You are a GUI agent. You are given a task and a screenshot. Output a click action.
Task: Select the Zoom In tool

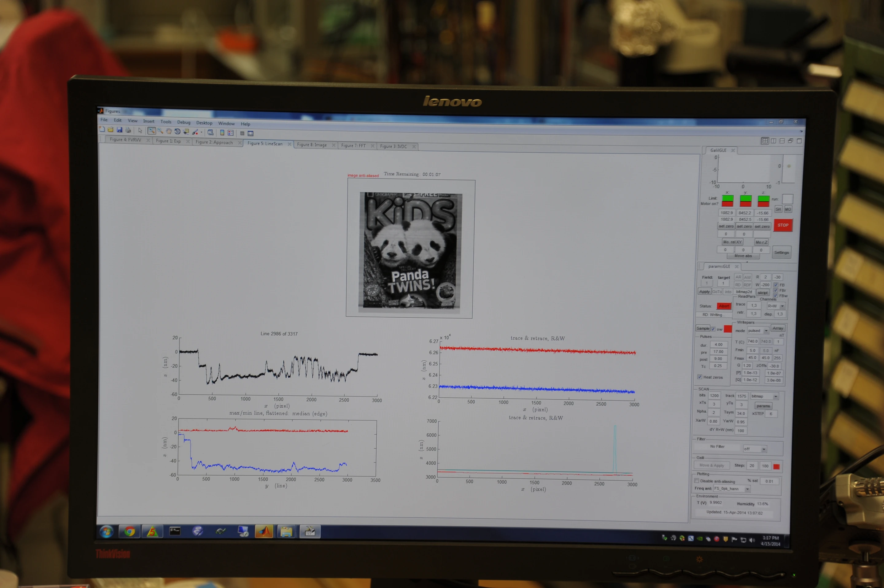[151, 131]
